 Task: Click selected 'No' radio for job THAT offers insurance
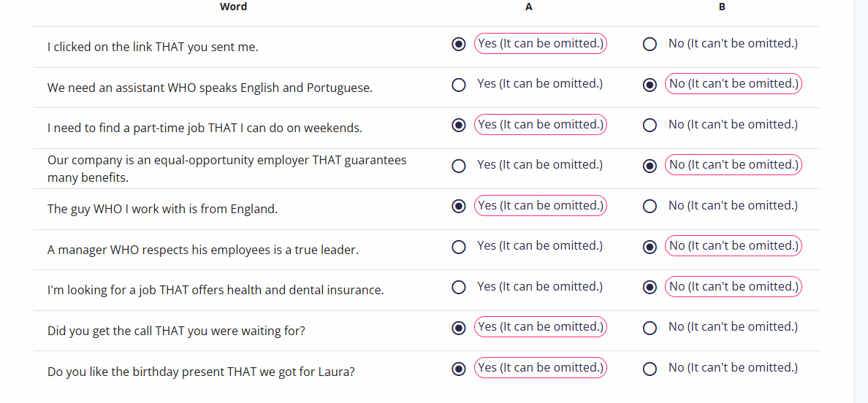click(x=650, y=288)
